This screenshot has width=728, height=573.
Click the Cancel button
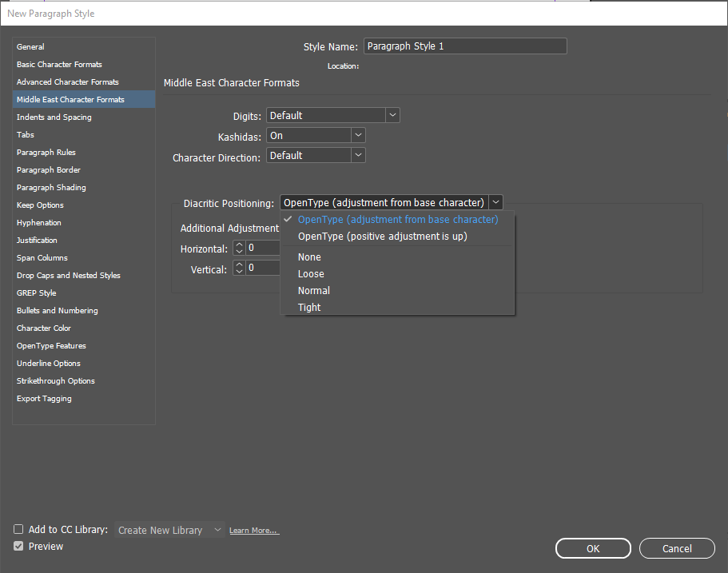[677, 548]
